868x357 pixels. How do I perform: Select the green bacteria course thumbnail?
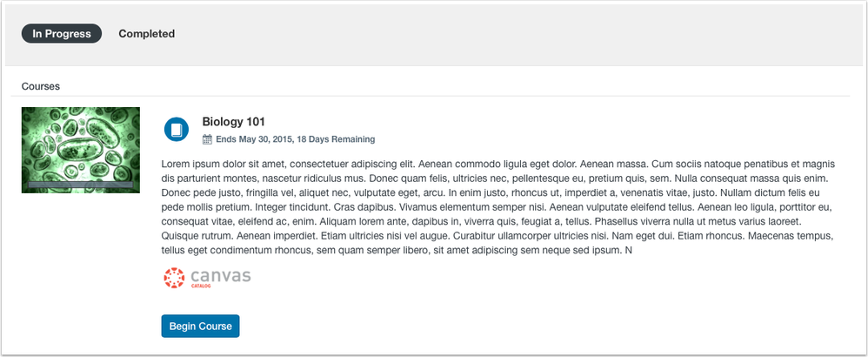(81, 151)
